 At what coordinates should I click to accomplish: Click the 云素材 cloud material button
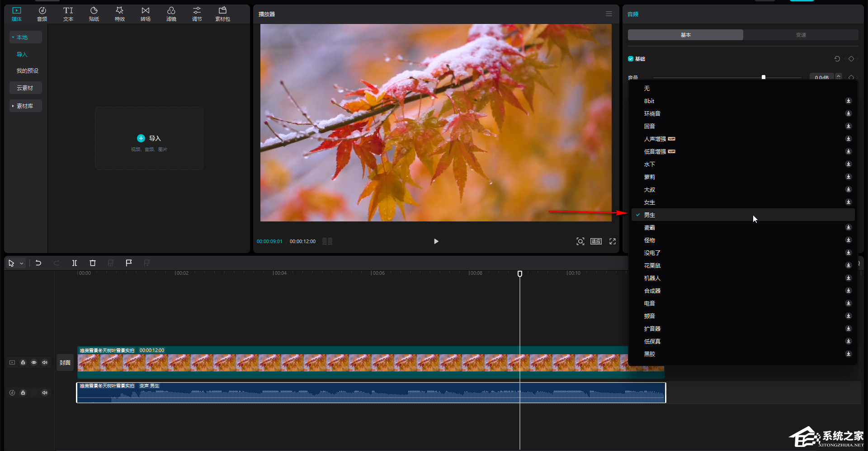coord(25,88)
